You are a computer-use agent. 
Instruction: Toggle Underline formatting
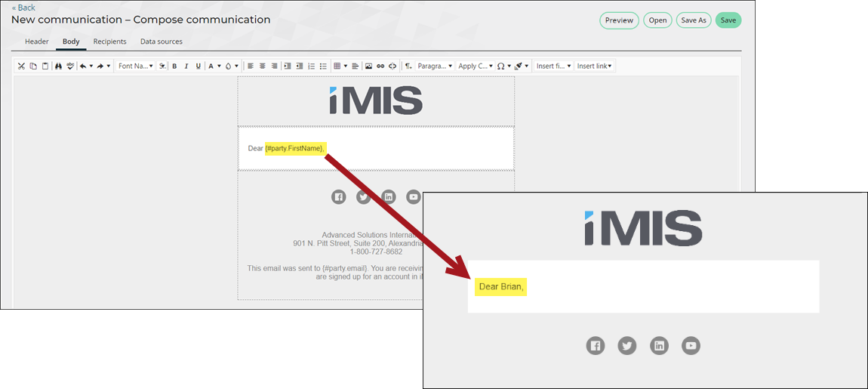click(x=199, y=66)
